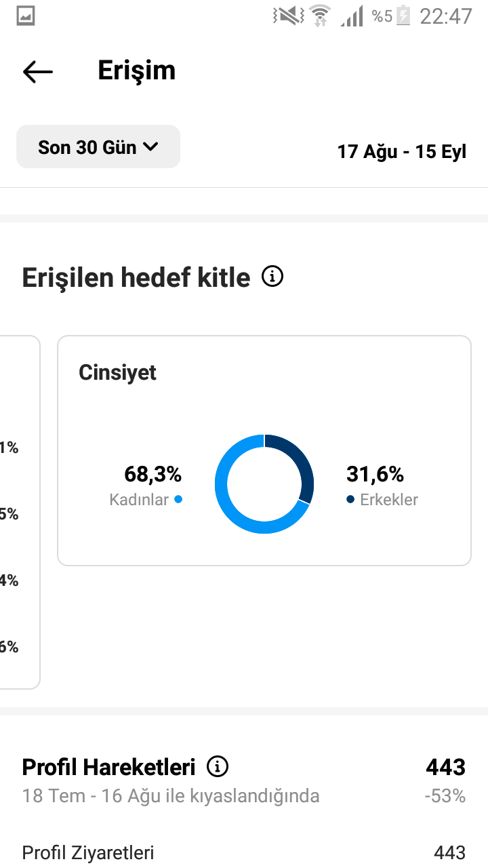This screenshot has width=488, height=868.
Task: Tap the partially visible card on left
Action: pos(19,512)
